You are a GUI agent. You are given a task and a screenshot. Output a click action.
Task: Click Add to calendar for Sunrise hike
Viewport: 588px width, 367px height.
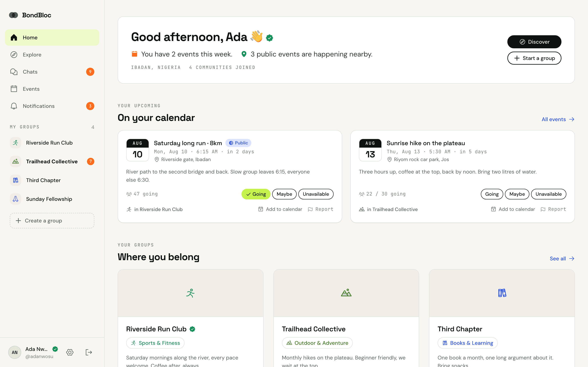tap(513, 209)
